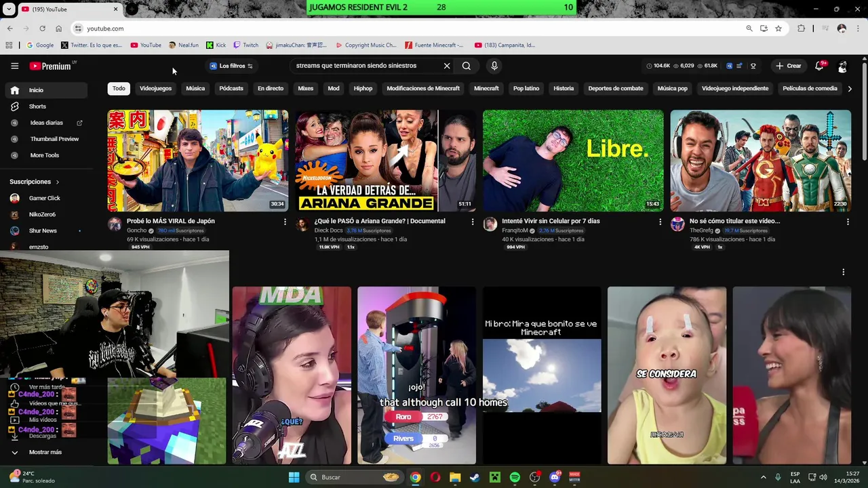Screen dimensions: 868x488
Task: Open Spotify from the taskbar
Action: pyautogui.click(x=515, y=477)
